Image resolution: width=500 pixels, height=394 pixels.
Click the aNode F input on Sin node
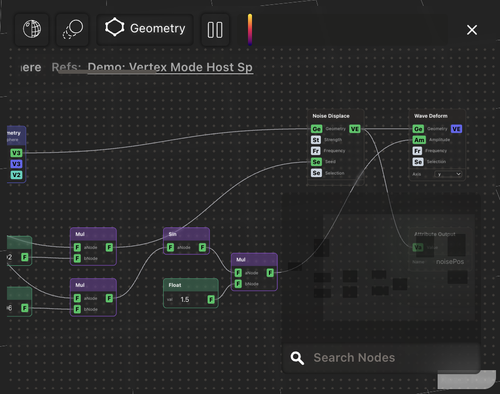[170, 247]
